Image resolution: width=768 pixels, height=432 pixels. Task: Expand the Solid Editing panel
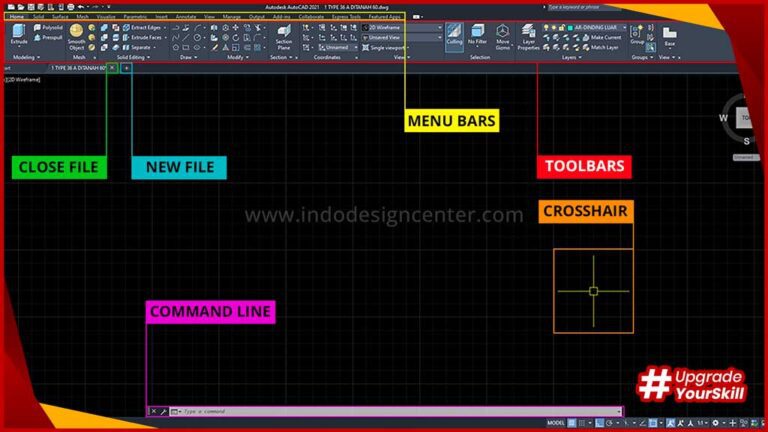[133, 57]
